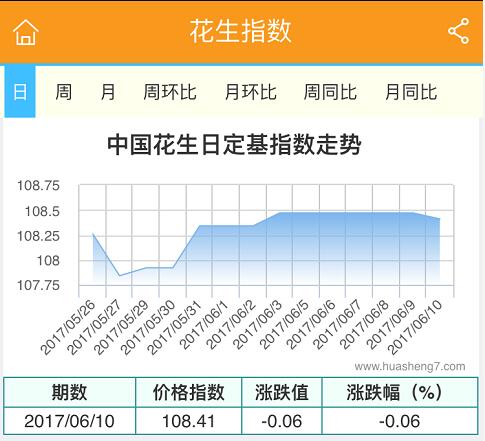Click y-axis label 108
Screen dimensions: 485x441
(48, 261)
